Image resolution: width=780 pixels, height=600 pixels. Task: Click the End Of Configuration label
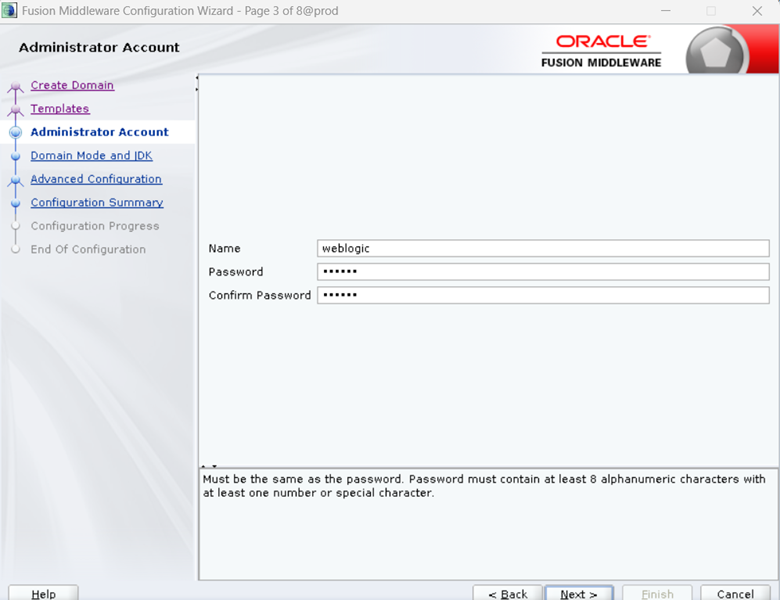point(88,249)
